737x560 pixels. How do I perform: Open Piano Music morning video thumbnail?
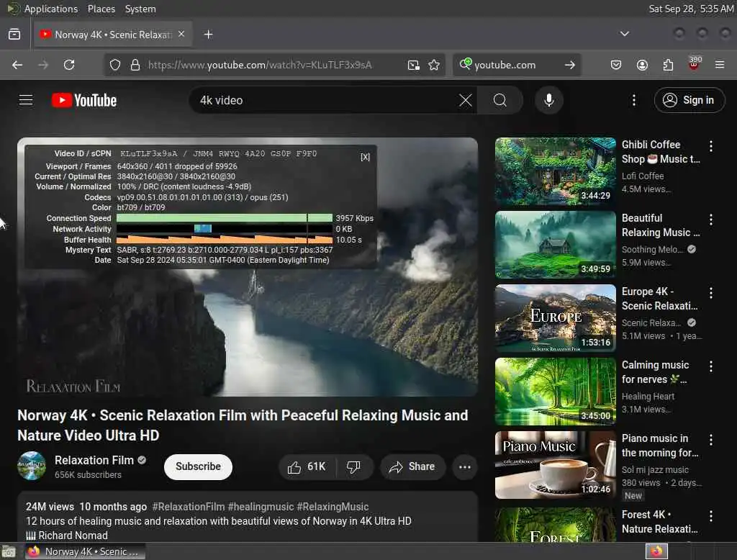click(555, 464)
